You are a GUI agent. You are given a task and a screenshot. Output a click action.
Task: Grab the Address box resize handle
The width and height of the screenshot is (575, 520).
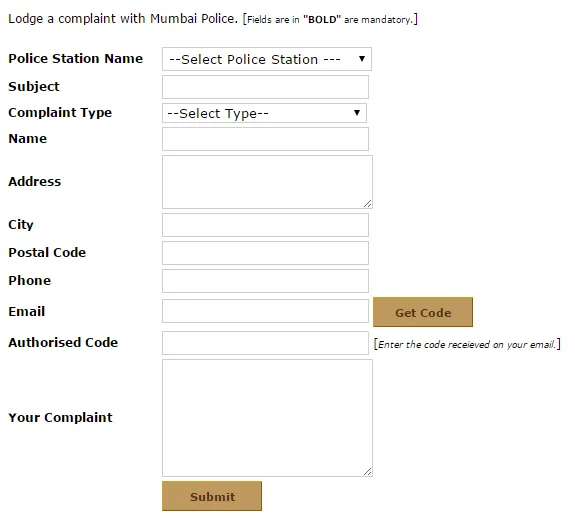click(367, 204)
